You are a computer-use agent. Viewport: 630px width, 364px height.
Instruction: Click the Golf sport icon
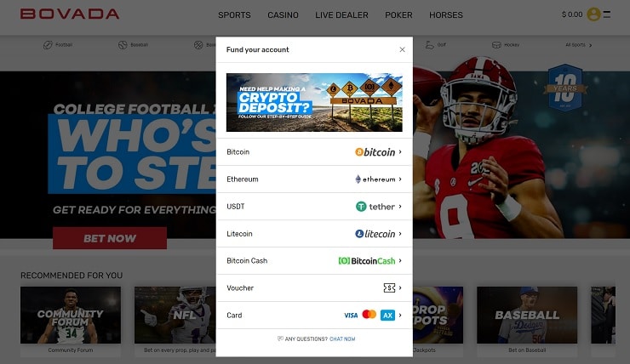point(430,45)
